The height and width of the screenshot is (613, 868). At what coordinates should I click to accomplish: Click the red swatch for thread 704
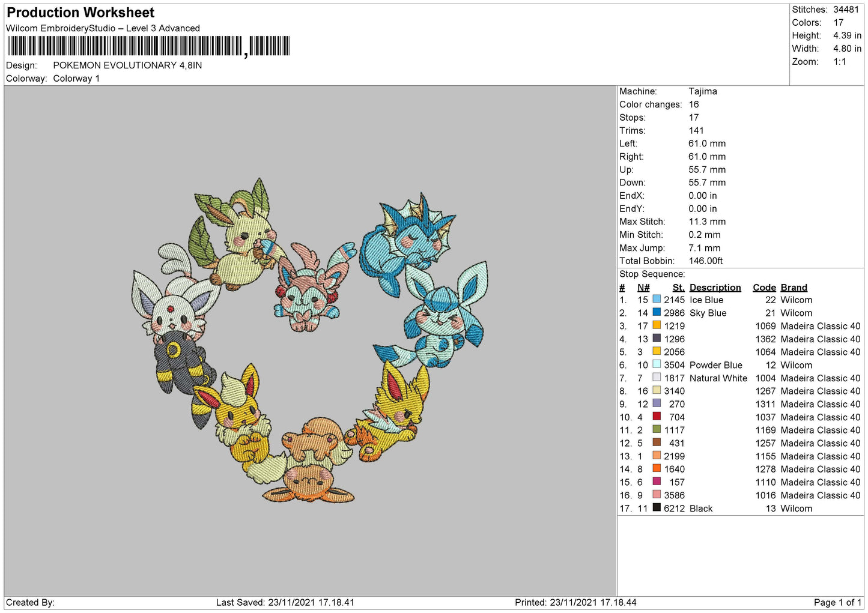(657, 417)
